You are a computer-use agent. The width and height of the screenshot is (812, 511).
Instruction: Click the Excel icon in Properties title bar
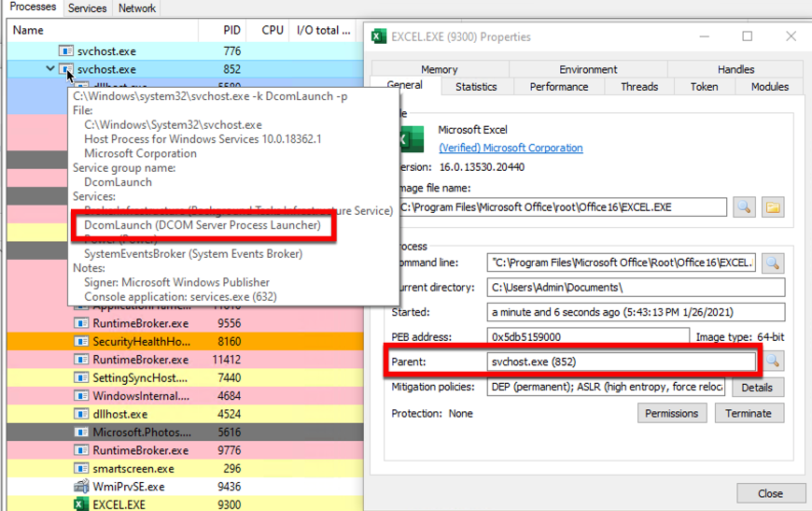point(379,36)
